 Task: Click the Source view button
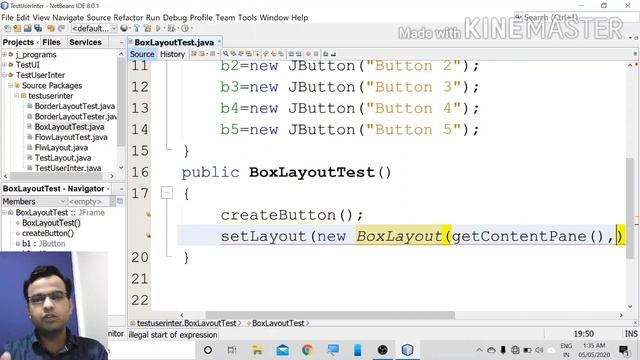tap(142, 54)
